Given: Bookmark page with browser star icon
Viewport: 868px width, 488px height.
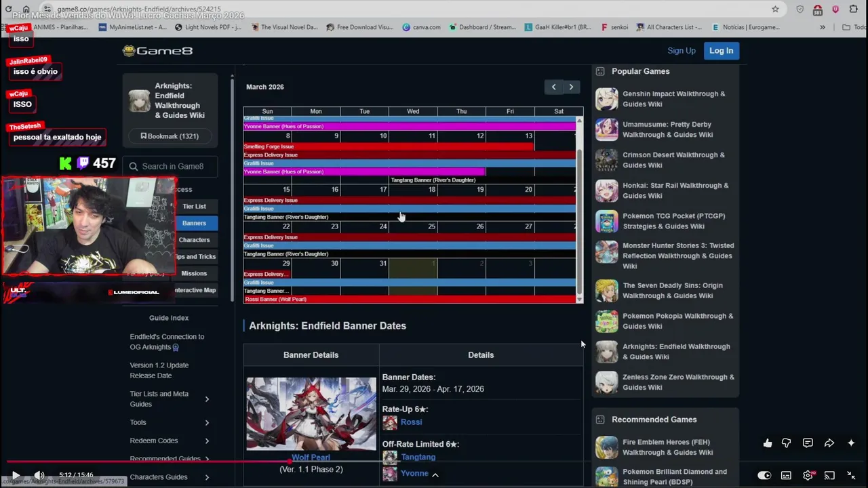Looking at the screenshot, I should (x=775, y=9).
